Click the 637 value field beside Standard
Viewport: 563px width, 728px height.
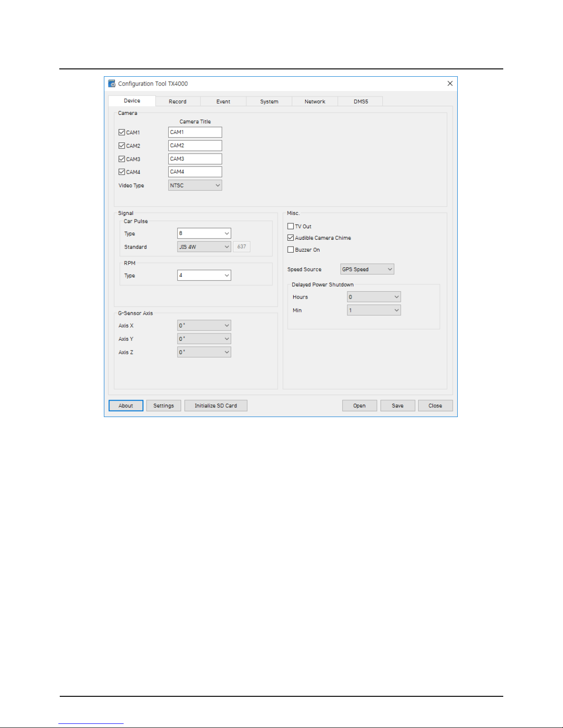(242, 247)
